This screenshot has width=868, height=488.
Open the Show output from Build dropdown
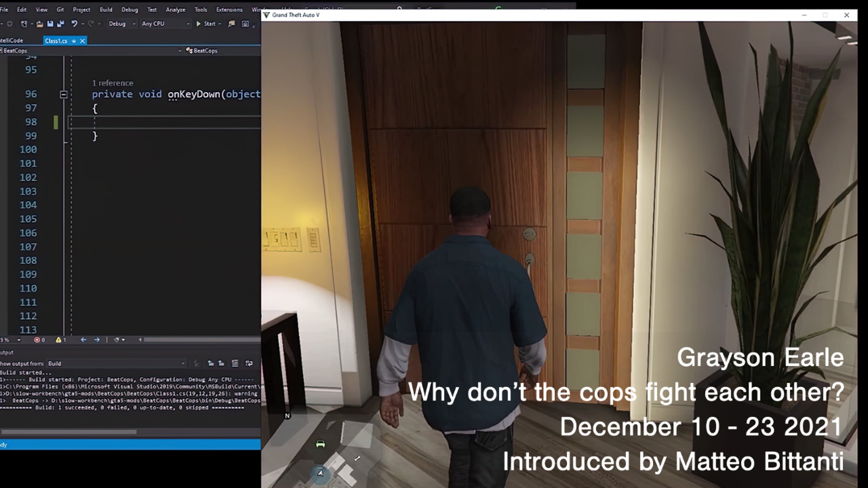116,363
